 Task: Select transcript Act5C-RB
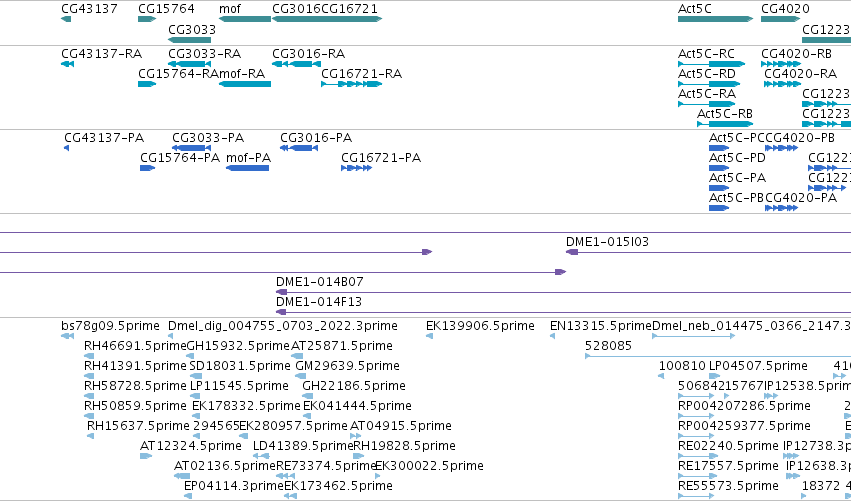[725, 124]
